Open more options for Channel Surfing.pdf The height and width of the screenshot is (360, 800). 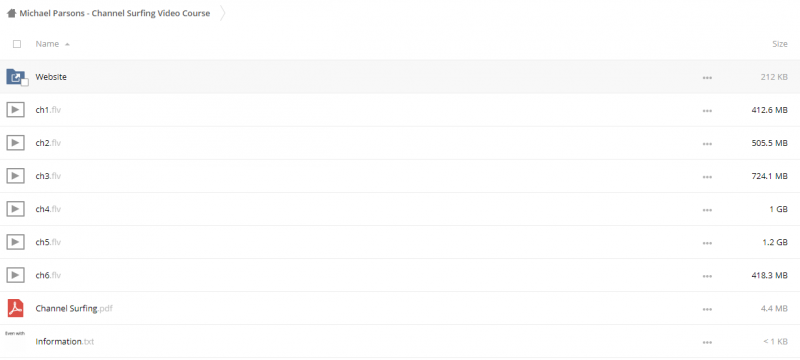coord(707,309)
